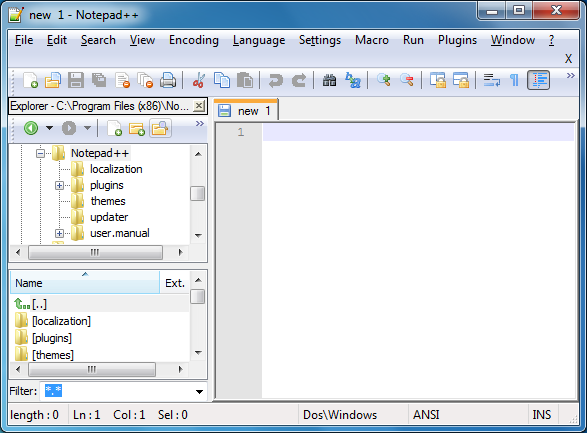Toggle find in files Explorer button
The width and height of the screenshot is (587, 433).
(x=160, y=128)
